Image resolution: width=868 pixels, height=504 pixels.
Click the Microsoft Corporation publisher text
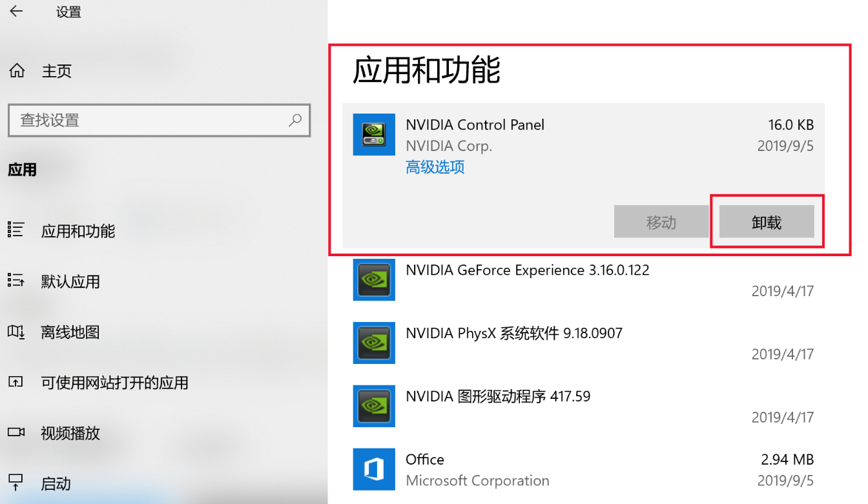477,481
